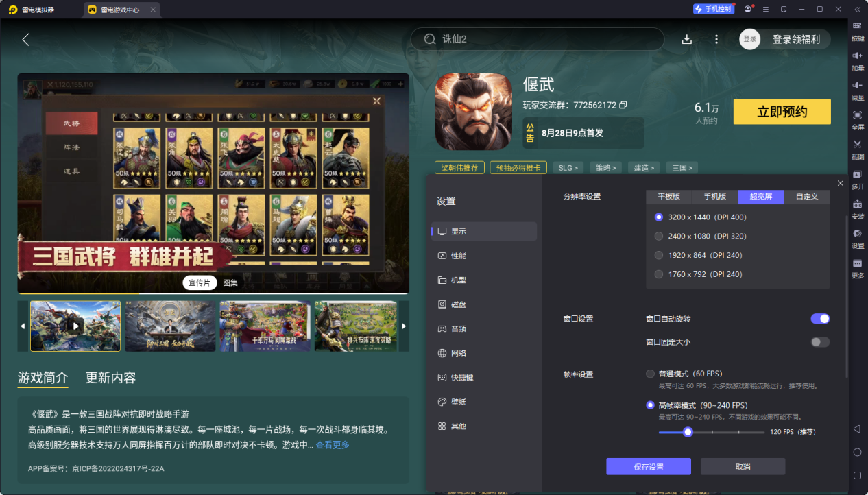
Task: Switch to 平板版 resolution tab
Action: (668, 197)
